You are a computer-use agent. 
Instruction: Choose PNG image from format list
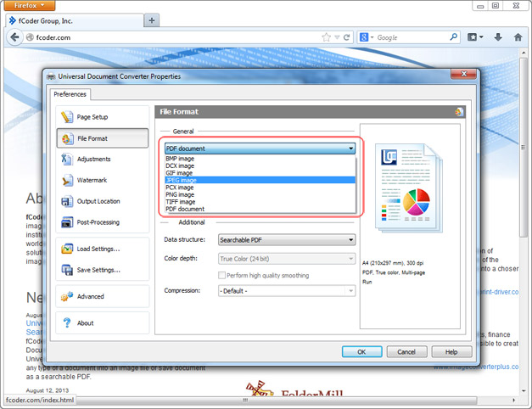click(x=260, y=194)
